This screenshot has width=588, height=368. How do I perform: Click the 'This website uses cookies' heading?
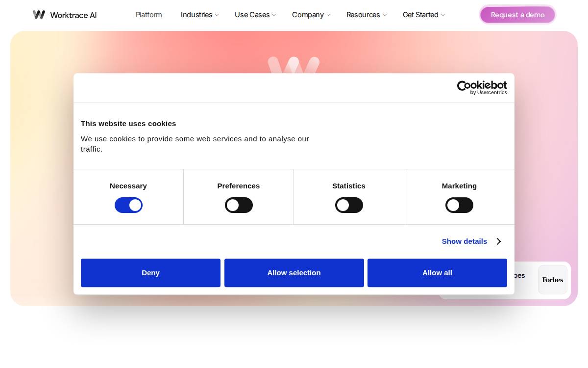pyautogui.click(x=128, y=124)
